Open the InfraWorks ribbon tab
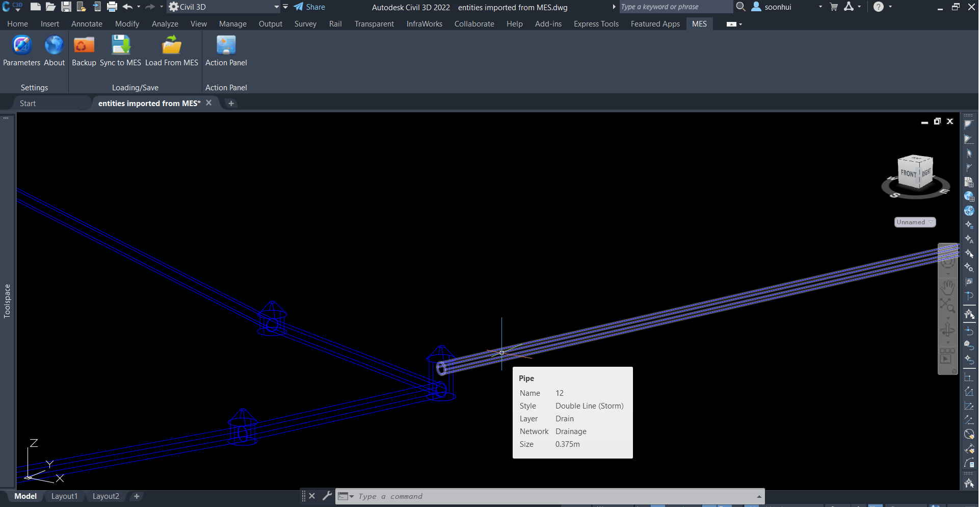 425,24
